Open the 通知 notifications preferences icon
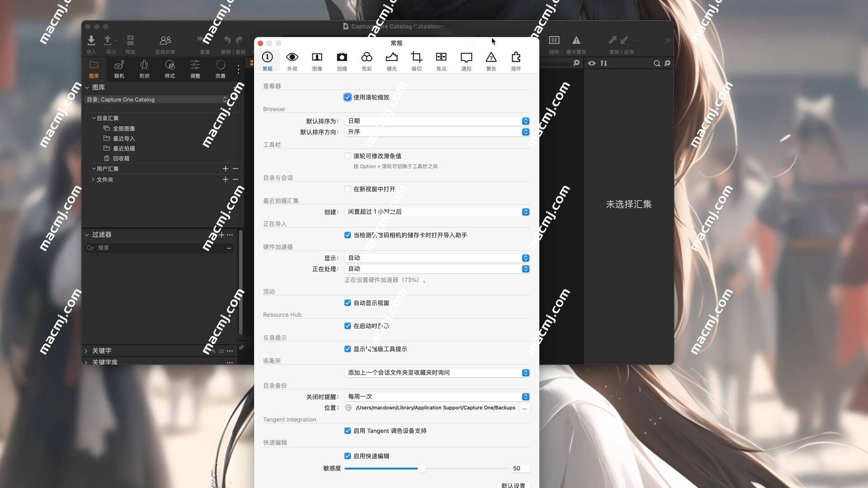The height and width of the screenshot is (488, 868). (466, 61)
